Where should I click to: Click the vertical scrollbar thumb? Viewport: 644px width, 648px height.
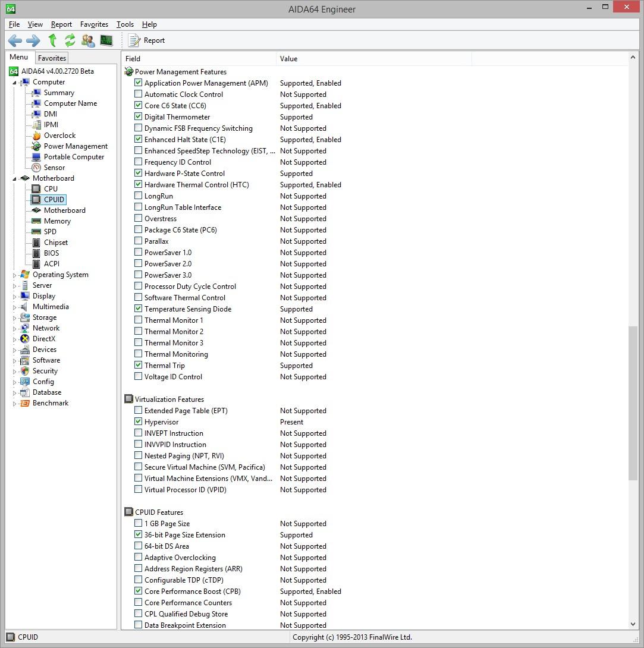(x=633, y=403)
